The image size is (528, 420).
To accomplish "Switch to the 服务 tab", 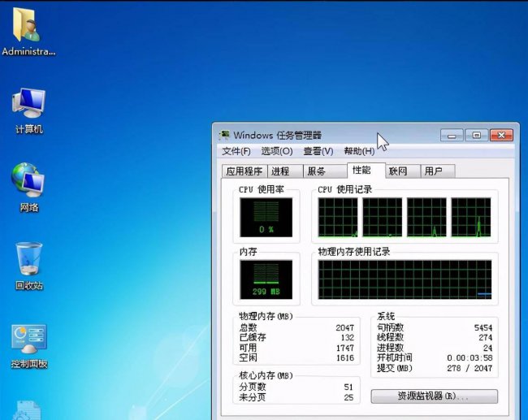I will (x=325, y=171).
